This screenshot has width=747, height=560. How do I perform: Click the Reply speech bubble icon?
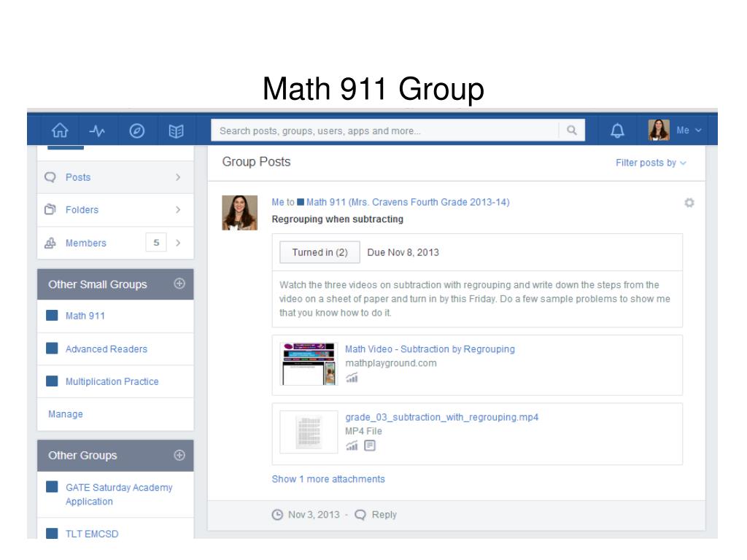[x=360, y=515]
